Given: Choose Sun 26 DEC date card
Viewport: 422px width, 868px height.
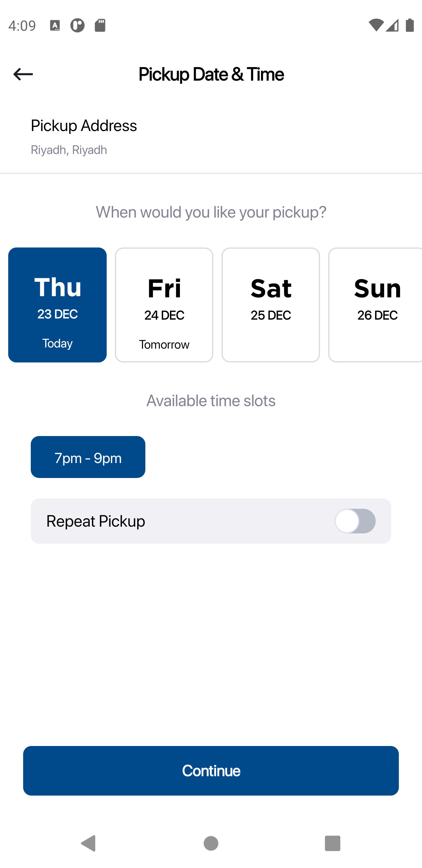Looking at the screenshot, I should 375,305.
